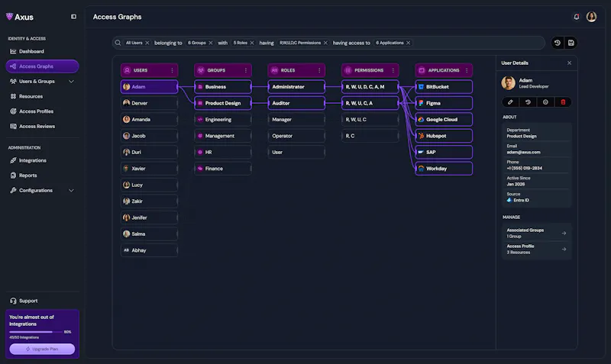Screen dimensions: 611x364
Task: Select the Administrator role node
Action: [x=296, y=87]
